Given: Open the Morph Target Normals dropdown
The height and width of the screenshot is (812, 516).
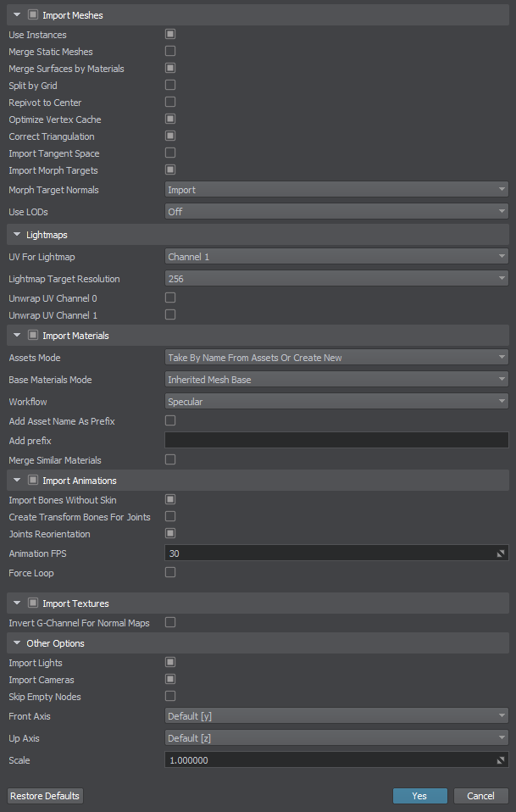Looking at the screenshot, I should [336, 190].
